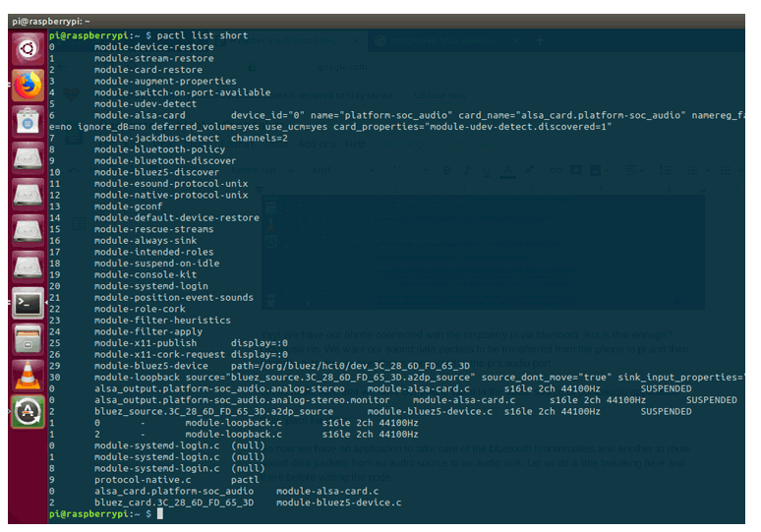Launch Firefox from the dock
This screenshot has width=761, height=532.
28,85
